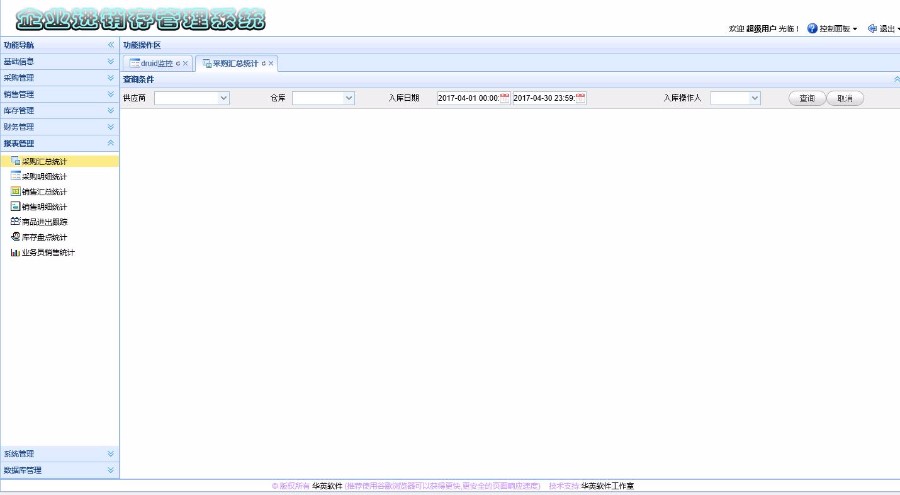Viewport: 900px width, 495px height.
Task: Click the 业务员销售统计 bar chart icon
Action: tap(15, 252)
